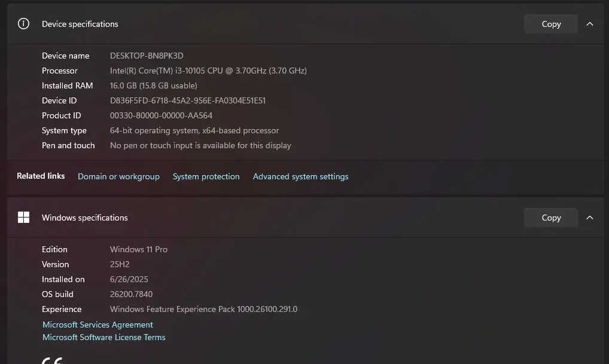Select the Device ID value D836F5FD-6718-45A2-956E-FA0304E51E51

[188, 100]
